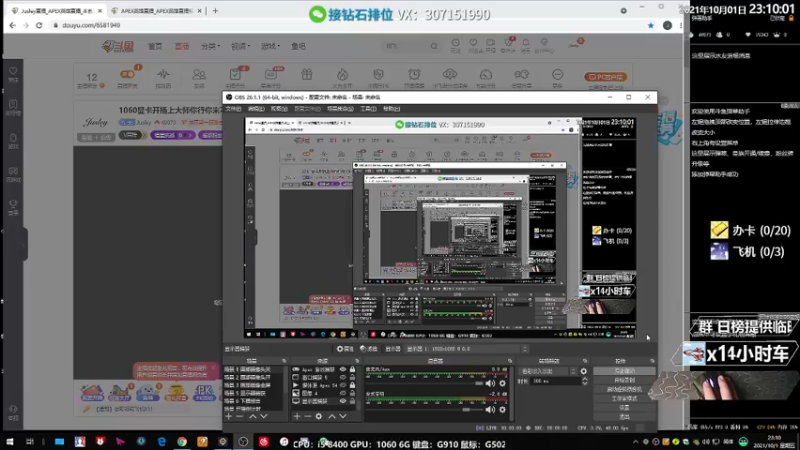This screenshot has height=450, width=800.
Task: Toggle lock on 窗口捕获 5 source
Action: 352,378
